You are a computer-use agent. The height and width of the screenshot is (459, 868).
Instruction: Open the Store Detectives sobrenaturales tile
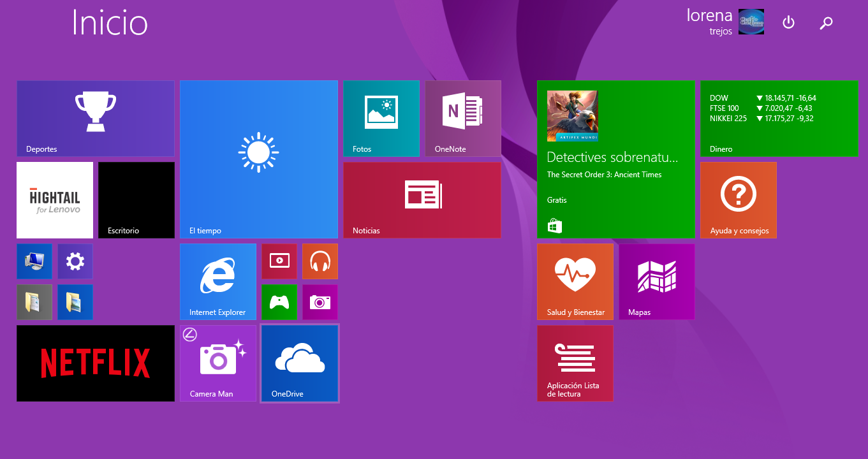pos(616,159)
